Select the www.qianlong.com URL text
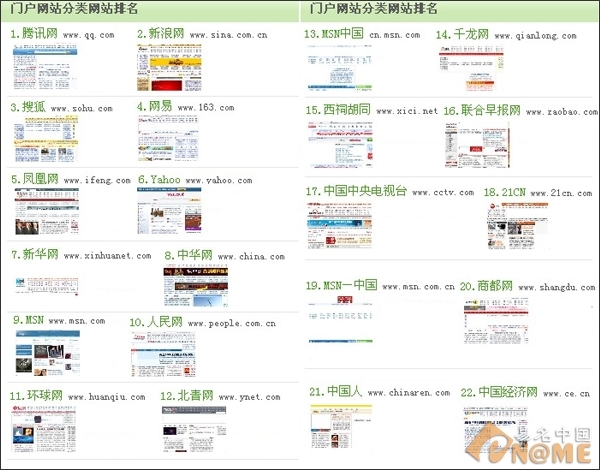 click(x=536, y=36)
